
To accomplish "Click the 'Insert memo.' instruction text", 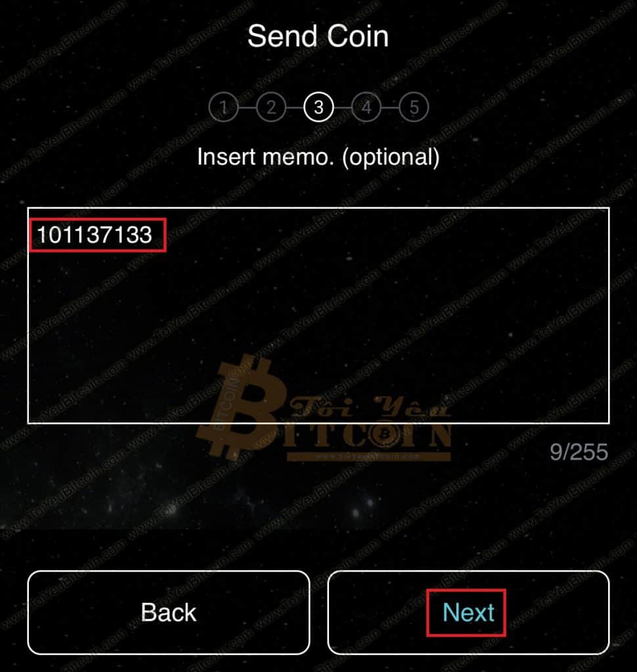I will click(265, 157).
